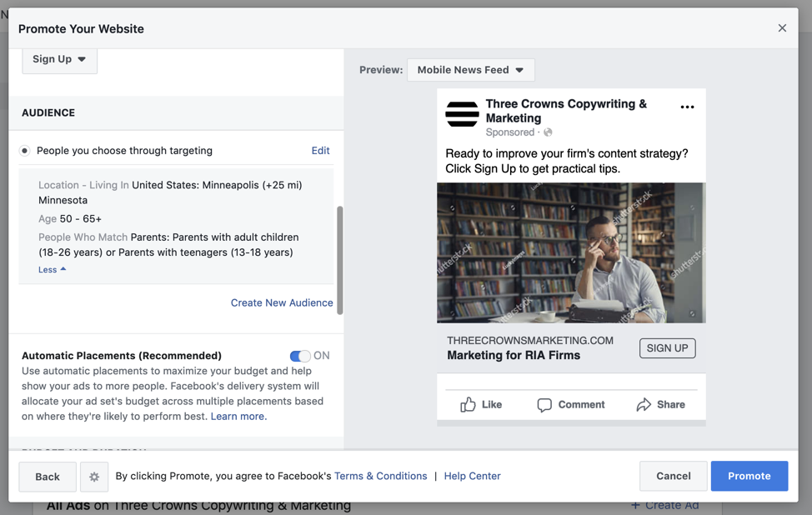Cancel the promotion
This screenshot has height=515, width=812.
674,476
